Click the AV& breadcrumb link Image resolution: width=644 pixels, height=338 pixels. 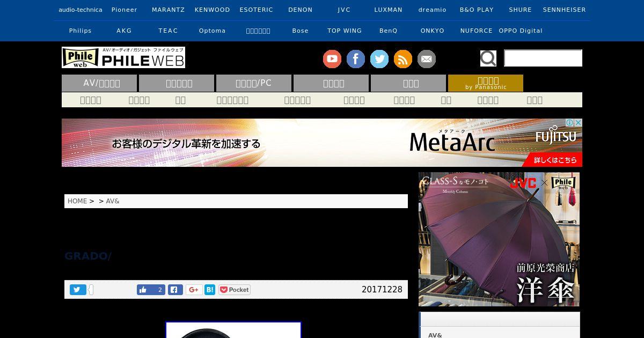coord(113,201)
